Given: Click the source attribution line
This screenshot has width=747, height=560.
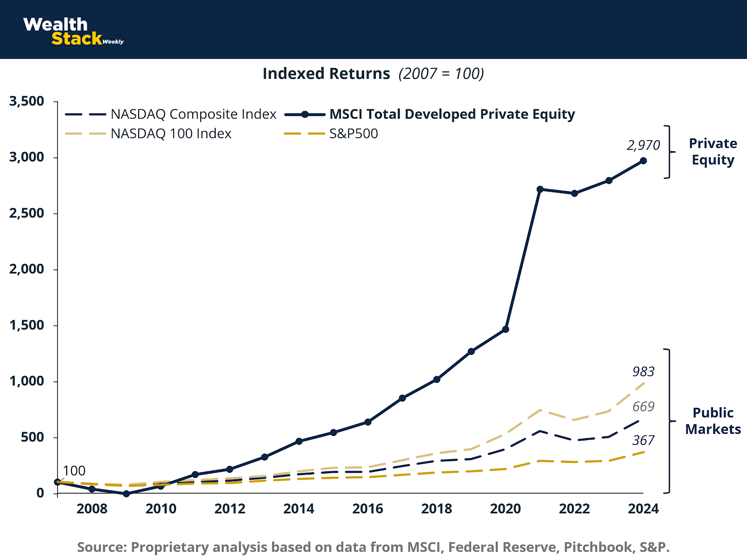Looking at the screenshot, I should coord(373,547).
